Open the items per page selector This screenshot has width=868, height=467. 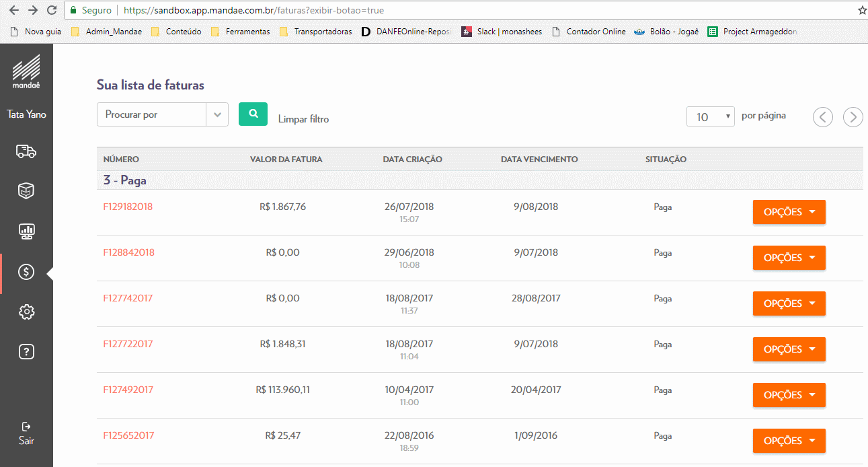(x=709, y=117)
